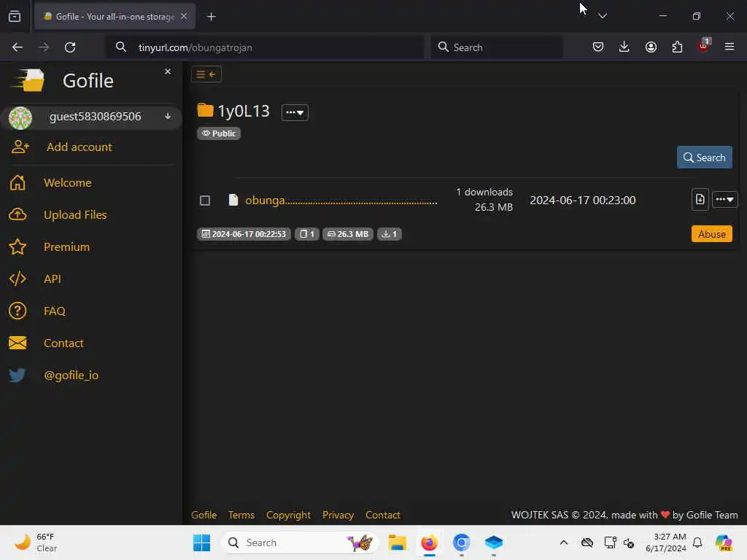The width and height of the screenshot is (747, 560).
Task: Open File Explorer from the taskbar
Action: 397,542
